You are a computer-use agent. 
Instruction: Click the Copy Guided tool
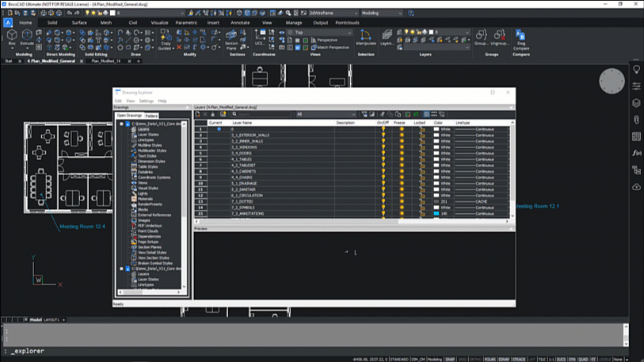point(166,40)
